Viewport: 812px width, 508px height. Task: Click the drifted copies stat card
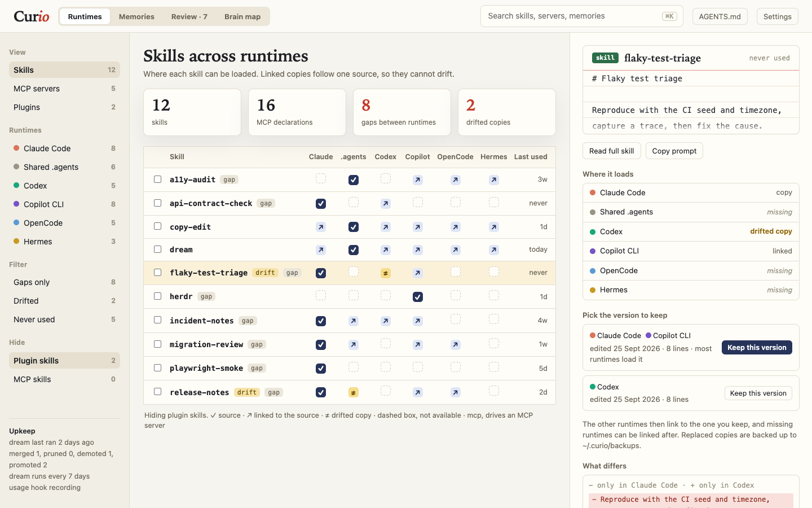507,112
